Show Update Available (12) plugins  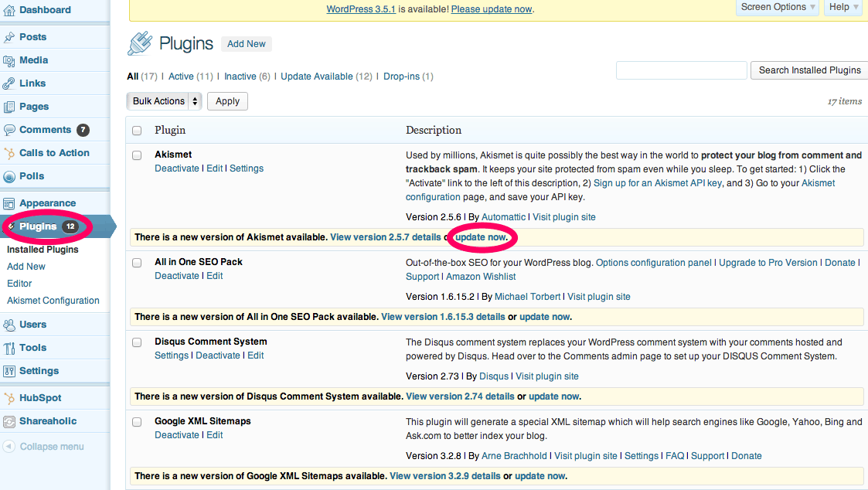pos(326,77)
